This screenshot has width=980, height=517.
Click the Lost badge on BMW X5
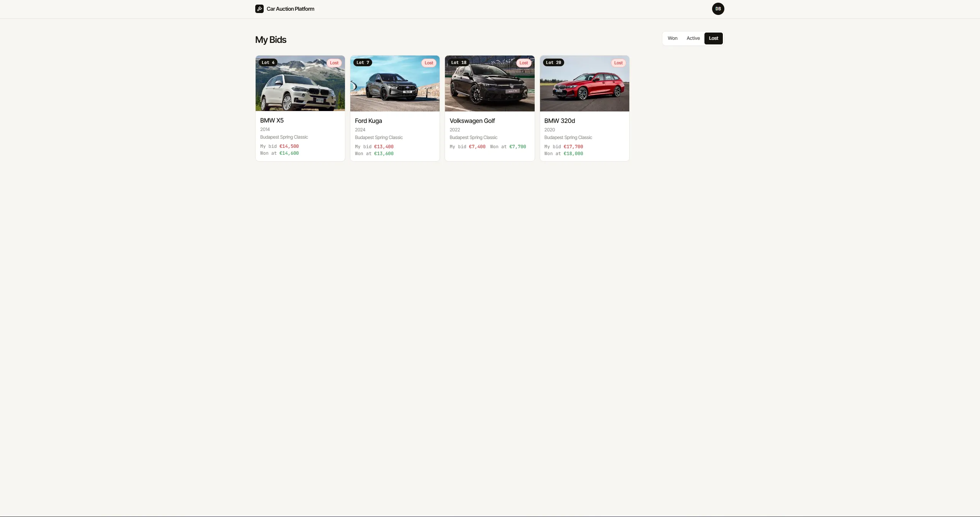point(334,63)
